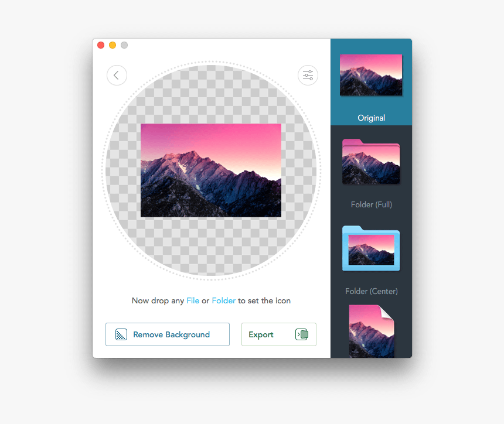Open the adjustments sliders icon

308,75
